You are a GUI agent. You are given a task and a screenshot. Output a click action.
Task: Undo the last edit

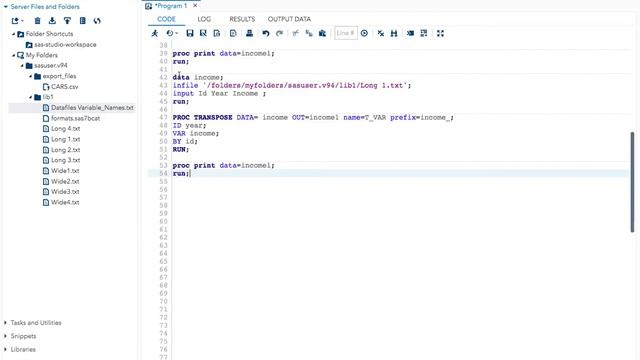point(266,33)
